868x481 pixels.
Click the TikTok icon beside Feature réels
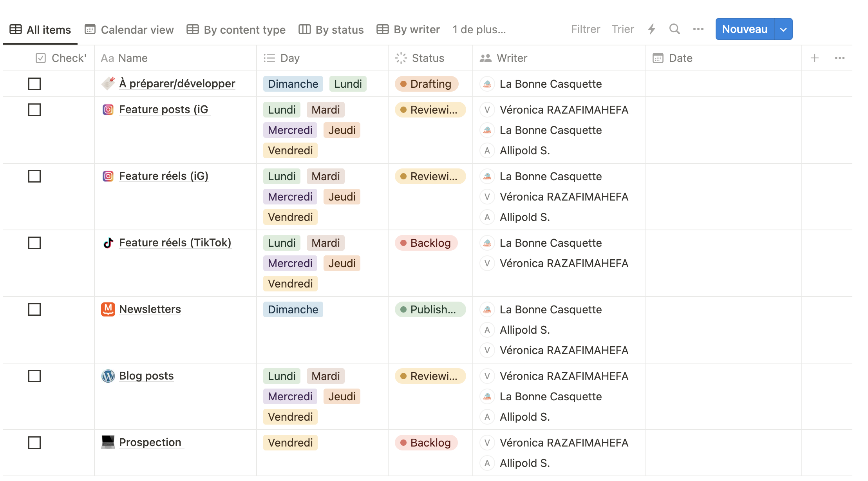pyautogui.click(x=108, y=243)
